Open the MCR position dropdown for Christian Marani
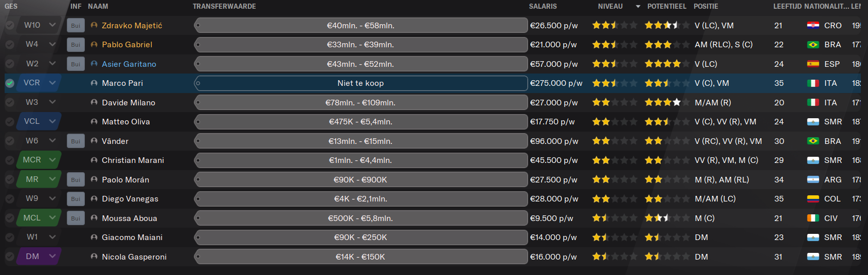868x275 pixels. point(52,160)
